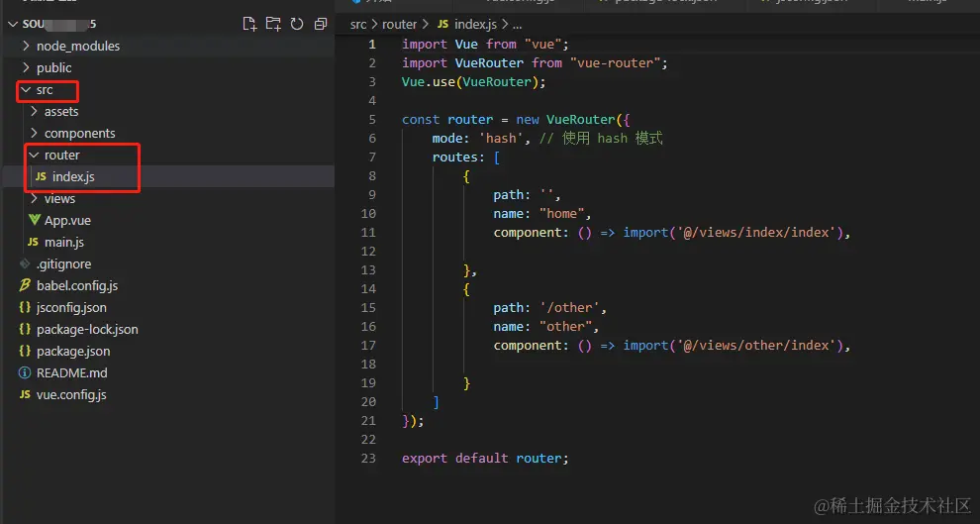Click the New File icon in explorer header
980x524 pixels.
(x=249, y=24)
